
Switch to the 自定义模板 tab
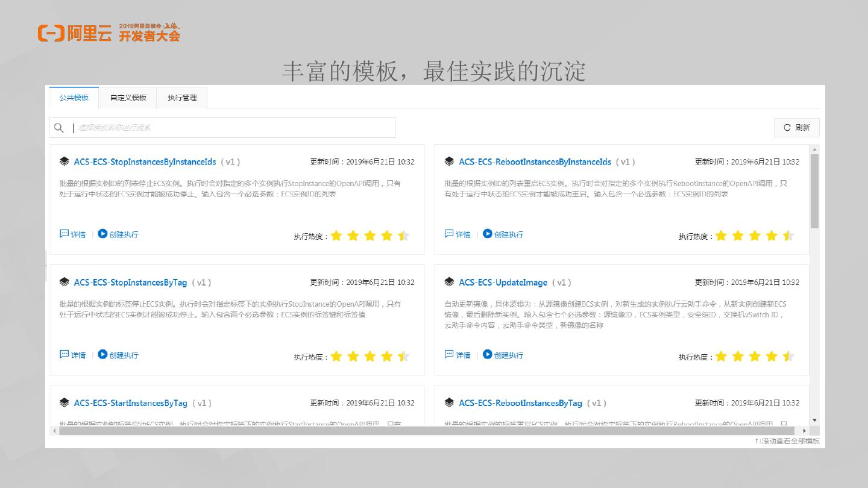pos(128,98)
